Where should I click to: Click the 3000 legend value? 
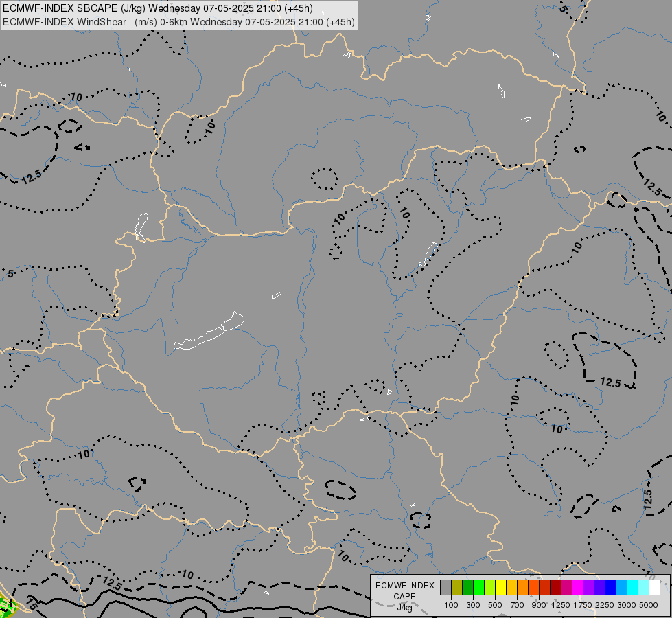[x=627, y=605]
